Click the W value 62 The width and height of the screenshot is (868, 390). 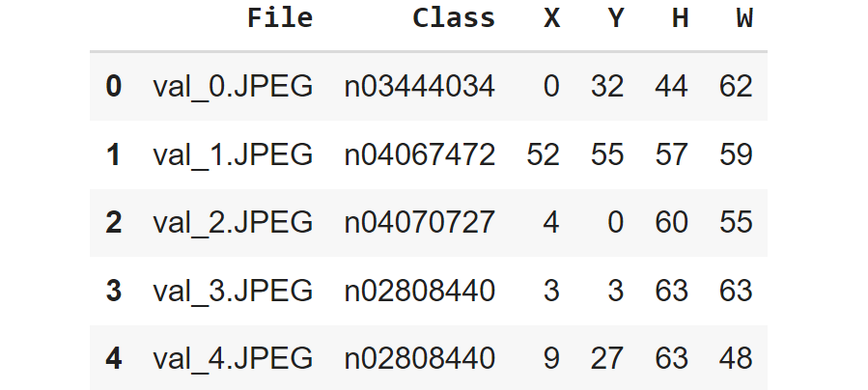[736, 86]
